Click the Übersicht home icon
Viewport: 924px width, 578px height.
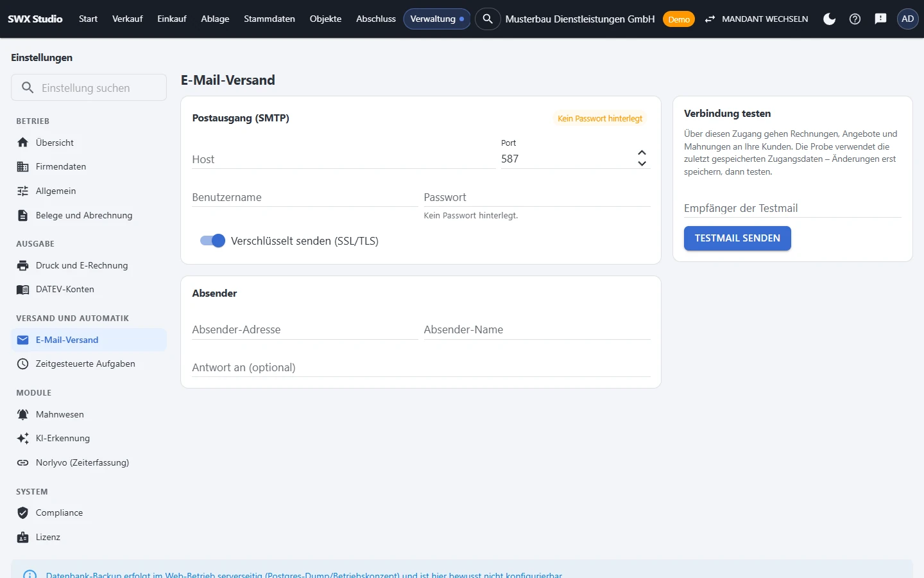tap(23, 143)
